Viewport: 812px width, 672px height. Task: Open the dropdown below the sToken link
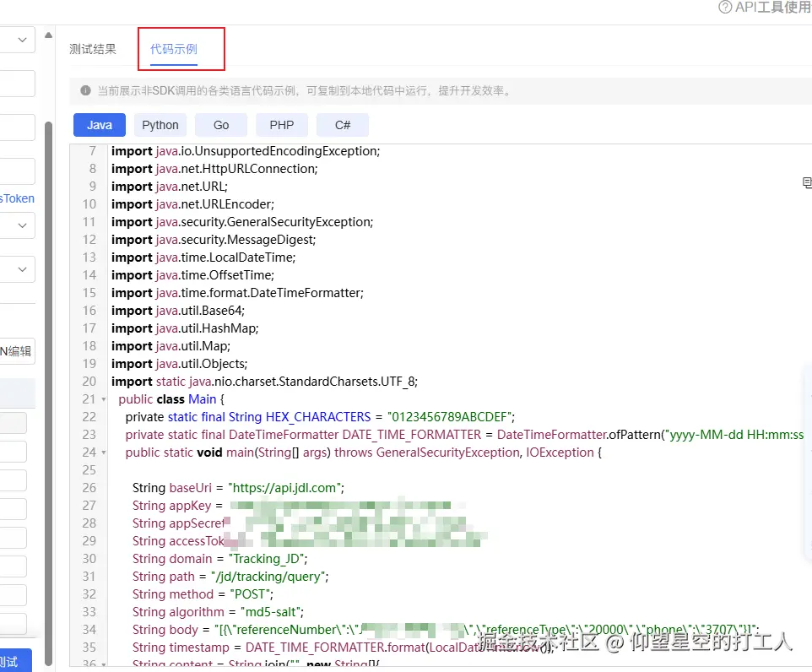coord(17,225)
